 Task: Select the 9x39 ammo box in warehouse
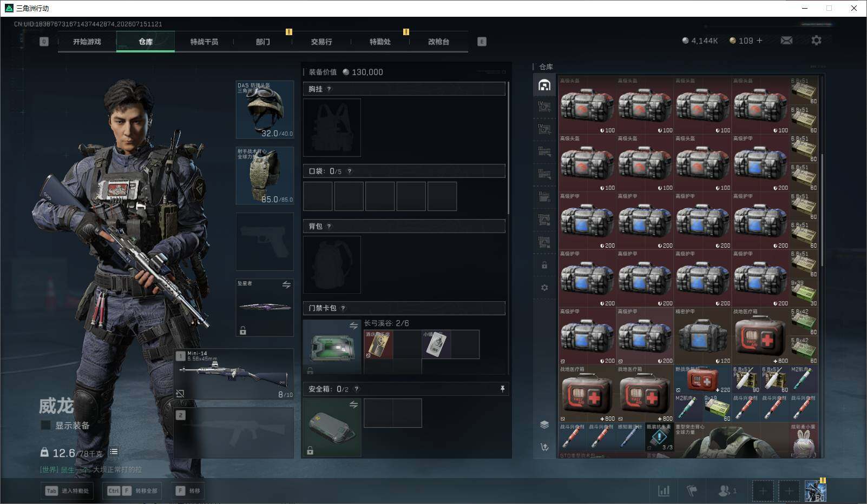(x=804, y=293)
